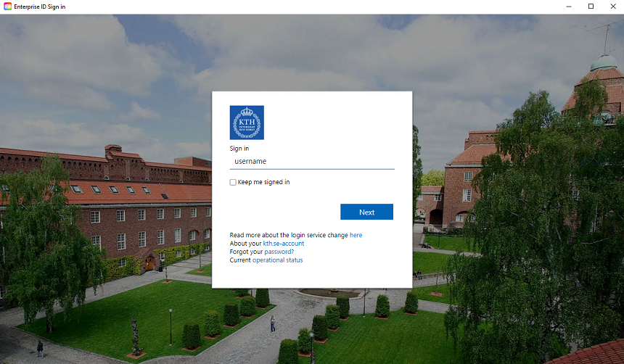624x364 pixels.
Task: Click the Enterprise ID app icon in title bar
Action: point(7,7)
